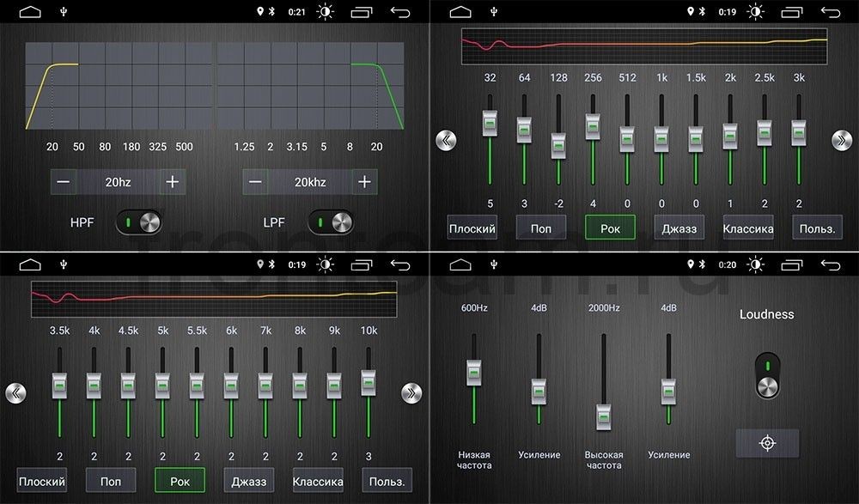This screenshot has width=859, height=504.
Task: Click the minus button beside 20hz
Action: coord(64,182)
